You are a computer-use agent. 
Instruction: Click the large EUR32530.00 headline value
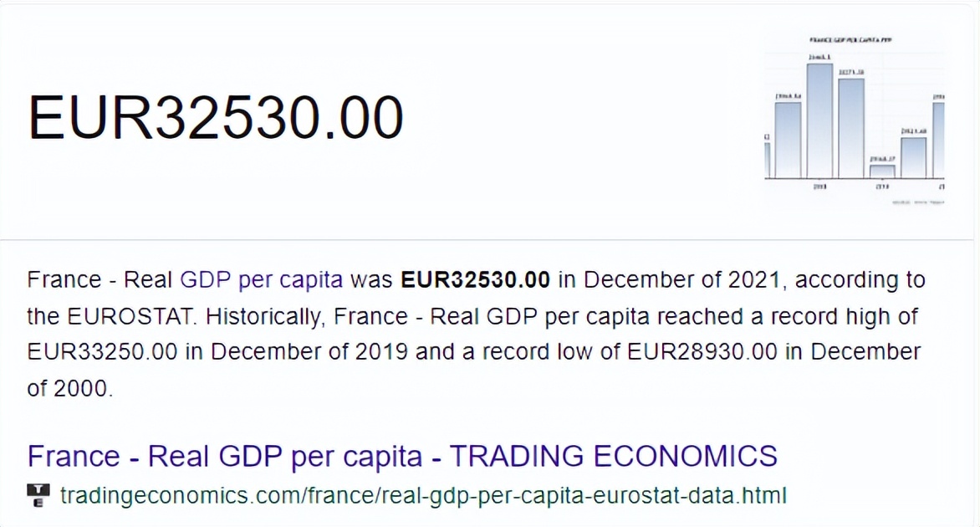[x=216, y=118]
